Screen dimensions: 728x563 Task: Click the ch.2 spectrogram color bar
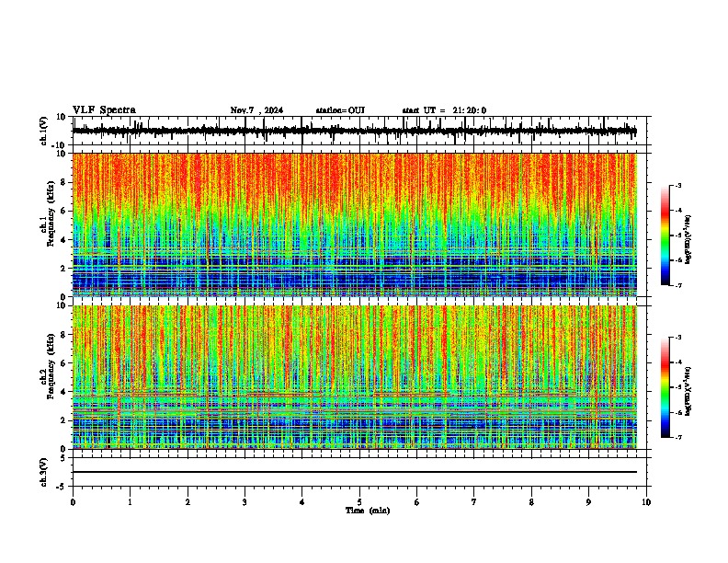(x=665, y=387)
